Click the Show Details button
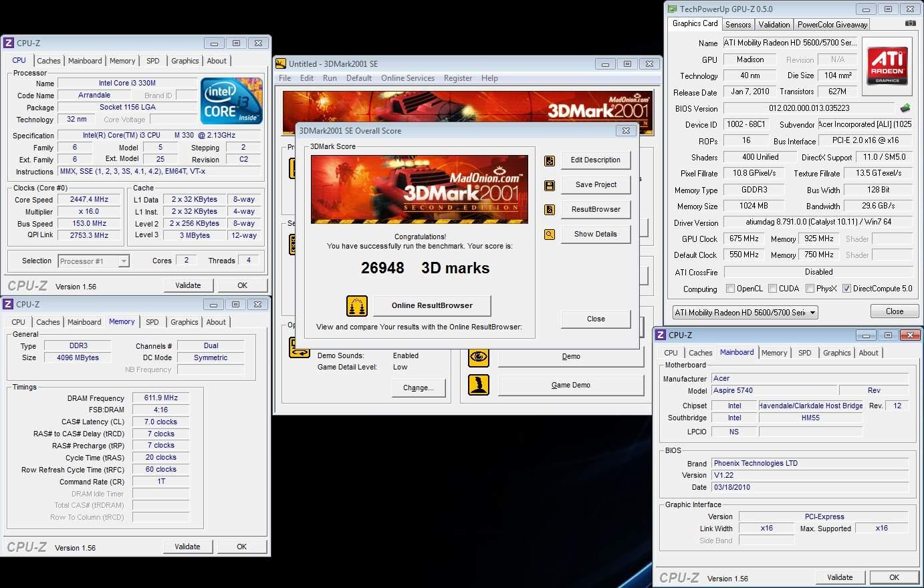Image resolution: width=924 pixels, height=588 pixels. [596, 235]
